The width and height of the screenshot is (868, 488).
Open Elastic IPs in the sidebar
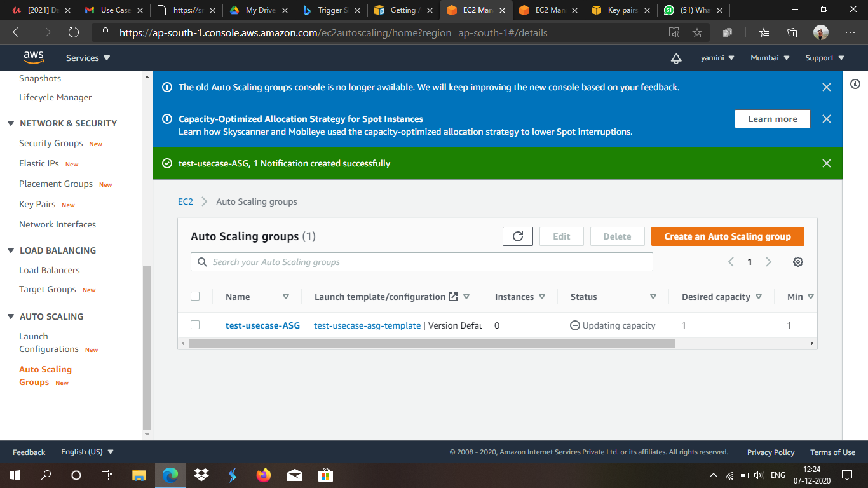[x=39, y=163]
